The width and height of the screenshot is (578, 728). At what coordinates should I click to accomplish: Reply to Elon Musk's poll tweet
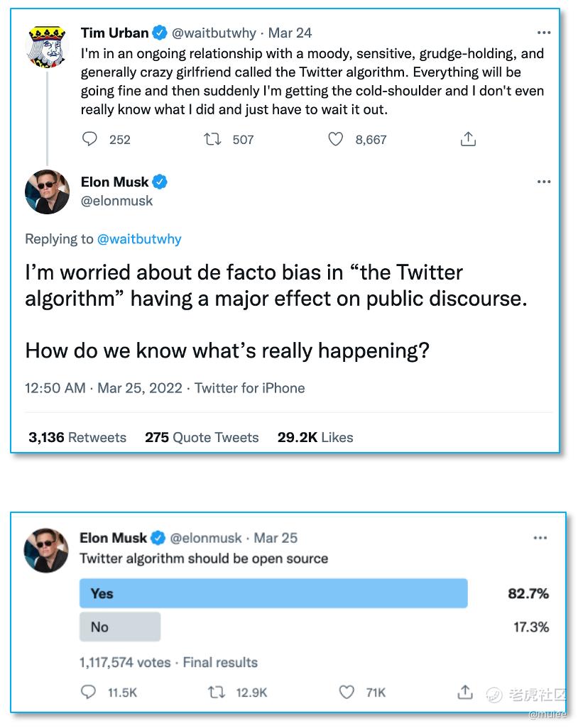[x=89, y=692]
